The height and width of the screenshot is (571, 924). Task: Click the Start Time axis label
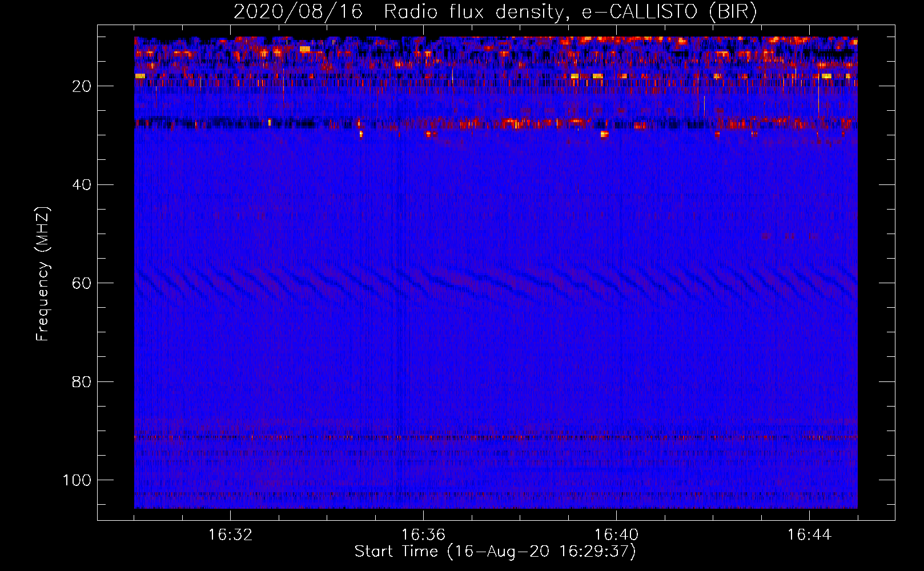coord(495,552)
